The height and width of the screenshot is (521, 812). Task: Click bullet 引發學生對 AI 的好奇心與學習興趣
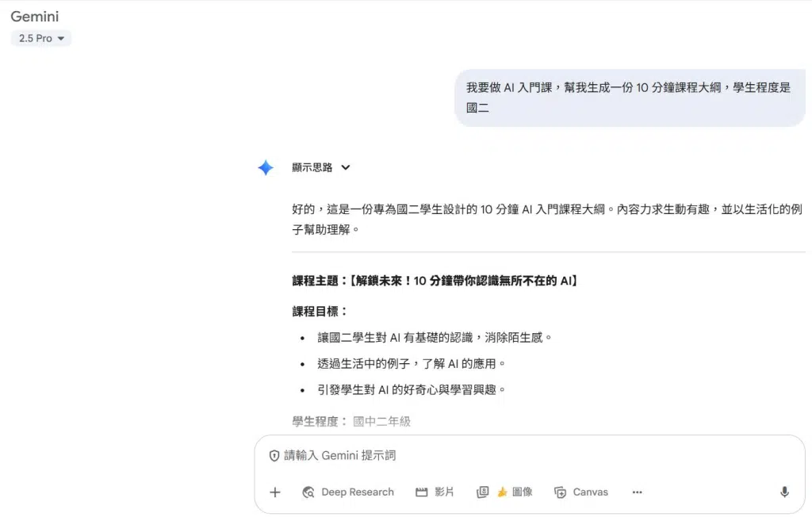(x=412, y=389)
